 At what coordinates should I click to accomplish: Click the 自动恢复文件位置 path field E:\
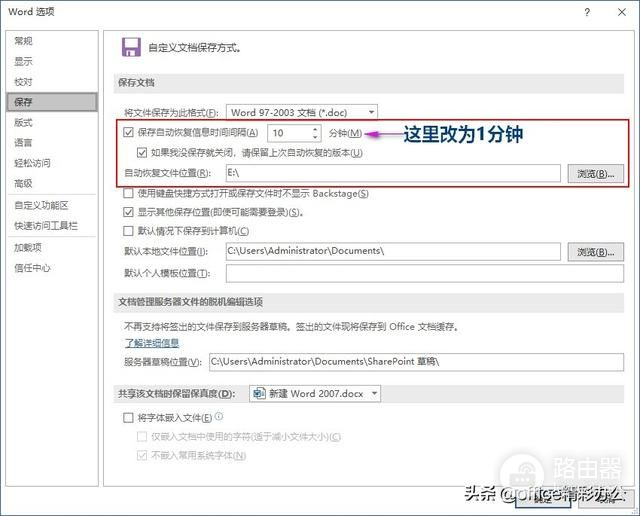393,173
